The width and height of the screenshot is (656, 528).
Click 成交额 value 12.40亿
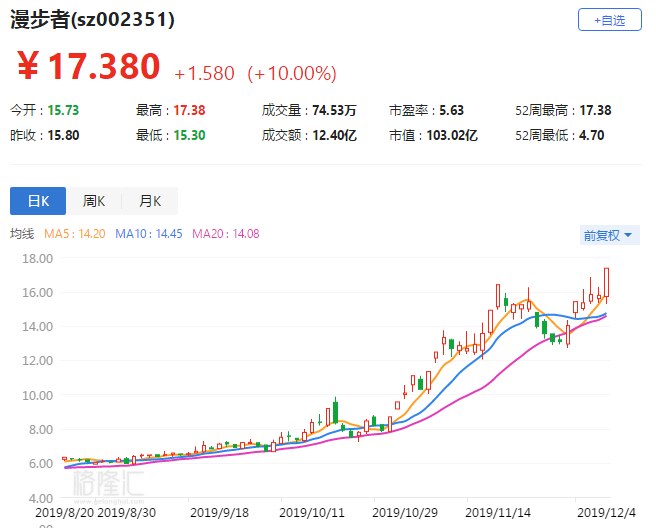334,135
